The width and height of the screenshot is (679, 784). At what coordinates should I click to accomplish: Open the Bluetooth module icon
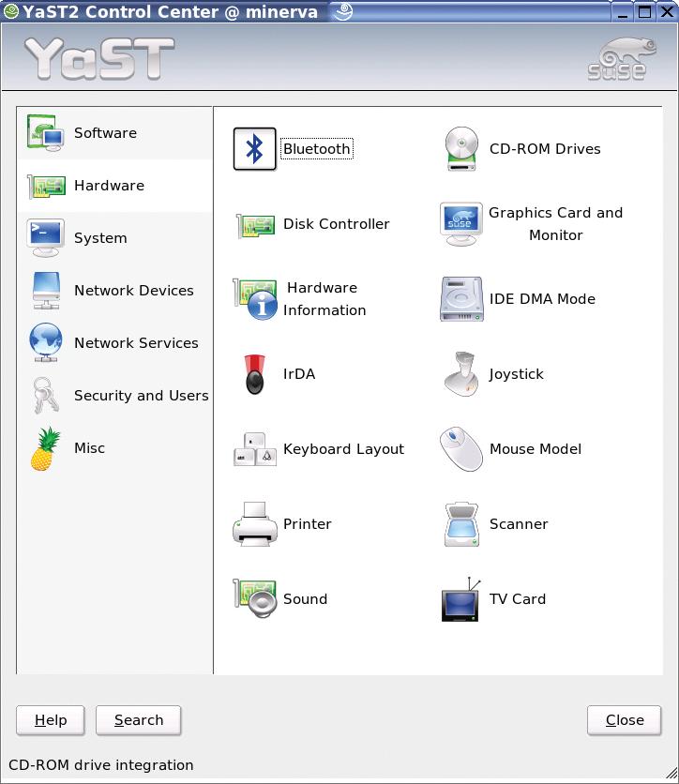[254, 149]
